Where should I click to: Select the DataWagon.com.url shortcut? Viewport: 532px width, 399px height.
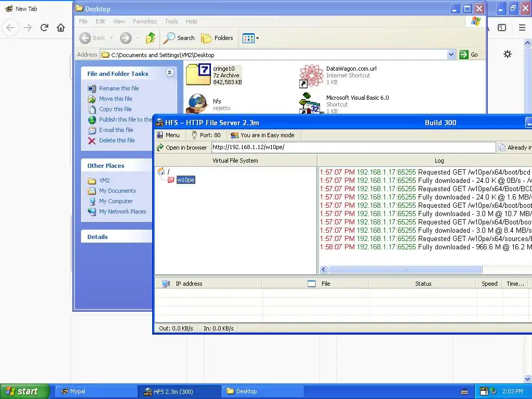click(338, 75)
